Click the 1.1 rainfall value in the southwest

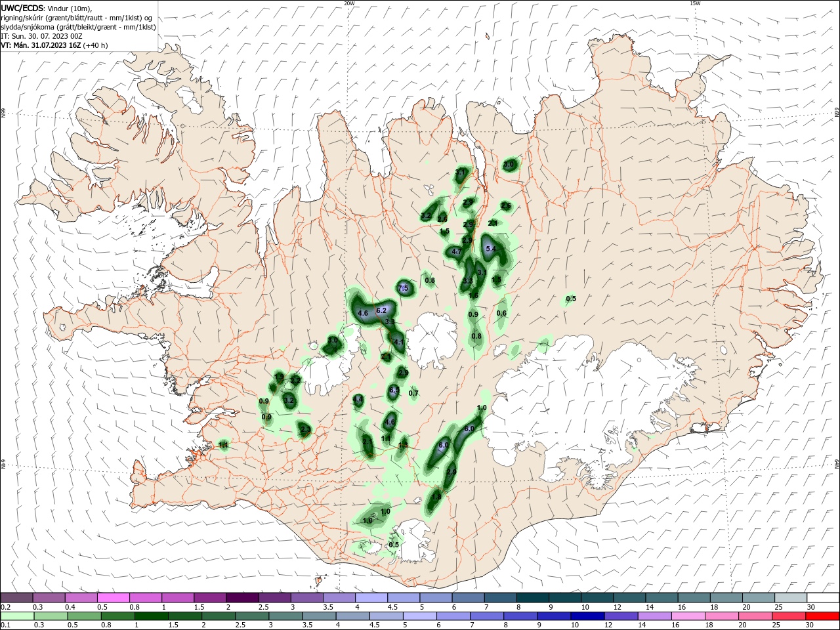tap(223, 446)
